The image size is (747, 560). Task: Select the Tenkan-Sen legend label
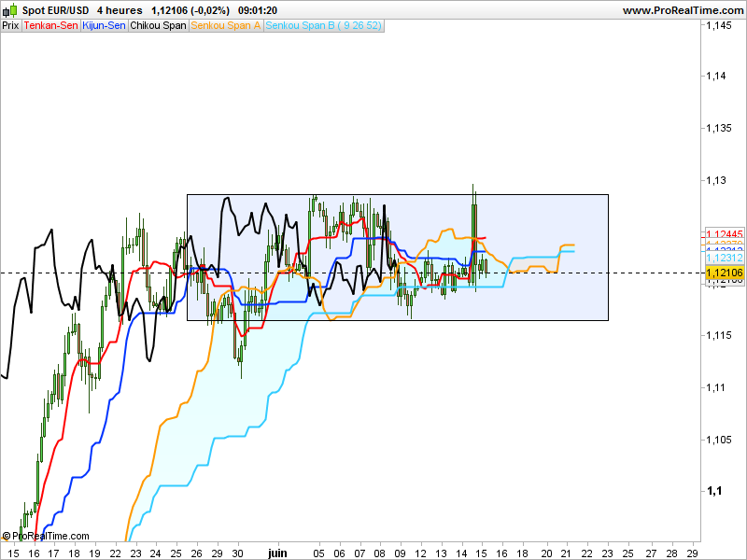click(51, 26)
